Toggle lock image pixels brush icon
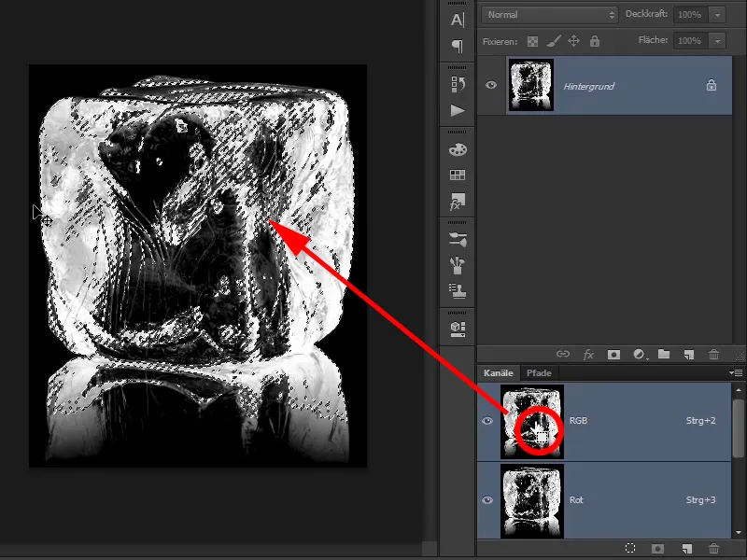 tap(553, 41)
